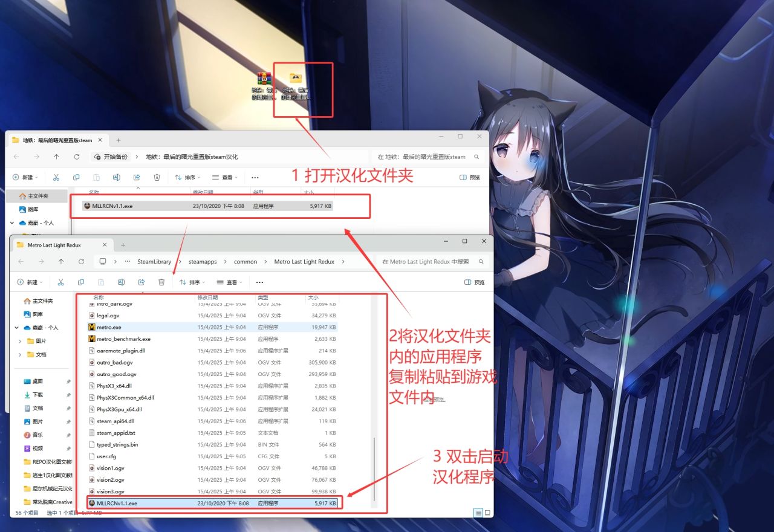Expand the 文档 folder tree node in sidebar
Screen dimensions: 774x532
[20, 354]
